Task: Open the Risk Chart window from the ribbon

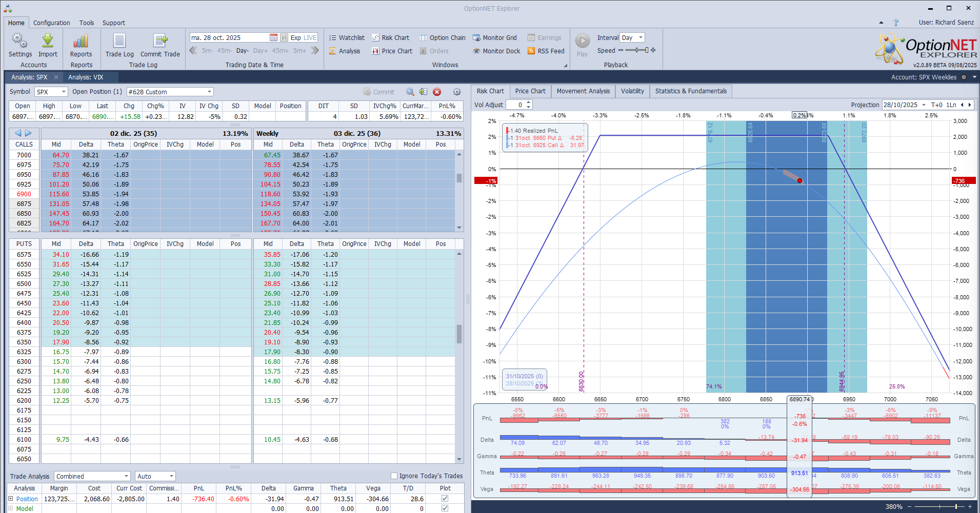Action: click(390, 37)
